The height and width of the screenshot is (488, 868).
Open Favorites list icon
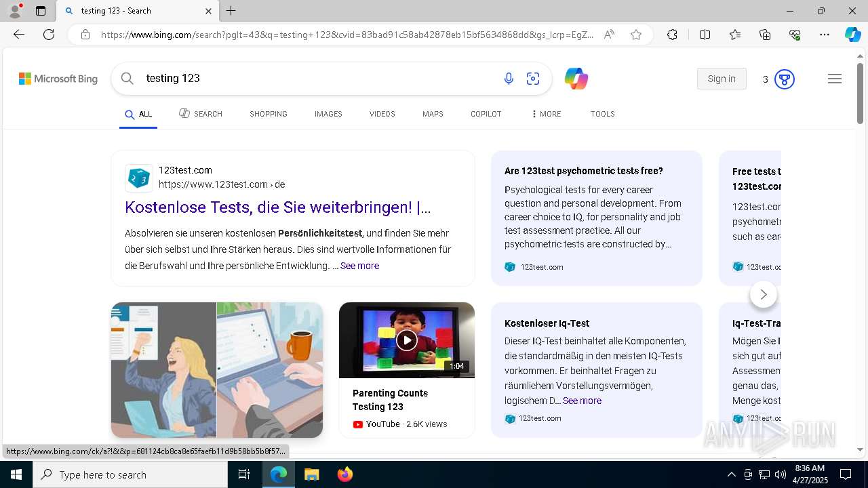[x=735, y=35]
